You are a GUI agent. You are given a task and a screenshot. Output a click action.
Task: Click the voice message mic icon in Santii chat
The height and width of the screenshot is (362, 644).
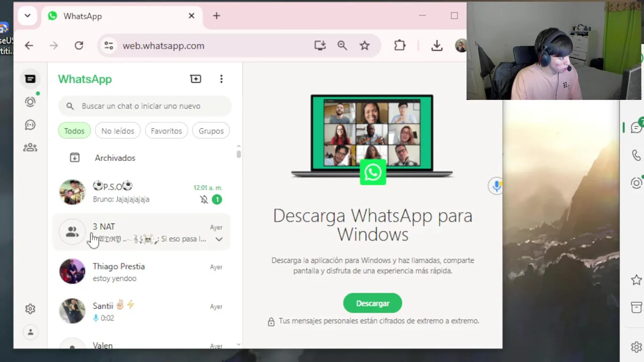point(96,318)
